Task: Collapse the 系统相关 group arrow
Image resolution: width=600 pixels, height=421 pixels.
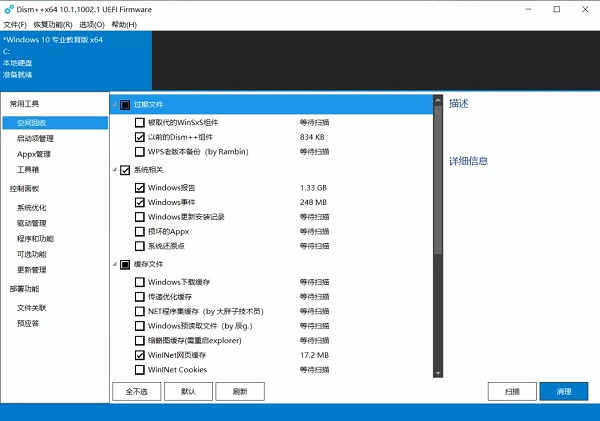Action: 115,170
